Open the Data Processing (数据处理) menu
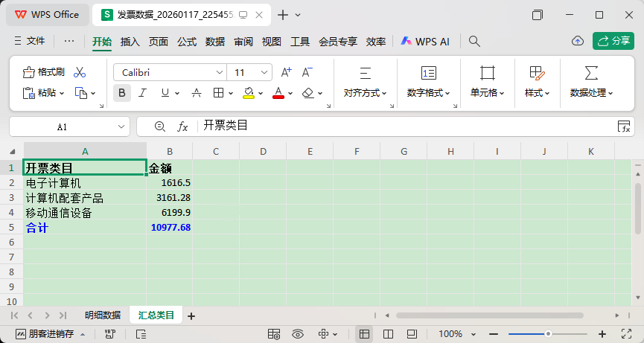Image resolution: width=644 pixels, height=343 pixels. coord(591,83)
